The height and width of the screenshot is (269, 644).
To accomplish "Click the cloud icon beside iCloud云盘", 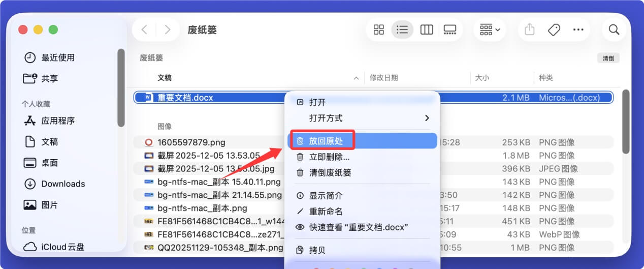I will (30, 247).
